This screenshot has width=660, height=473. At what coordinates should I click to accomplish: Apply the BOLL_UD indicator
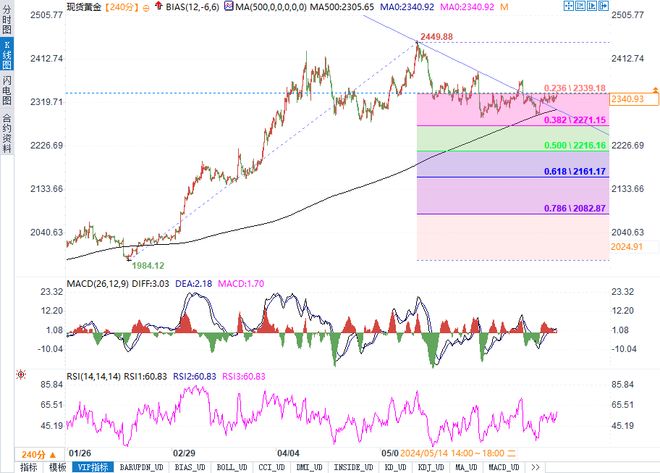230,466
